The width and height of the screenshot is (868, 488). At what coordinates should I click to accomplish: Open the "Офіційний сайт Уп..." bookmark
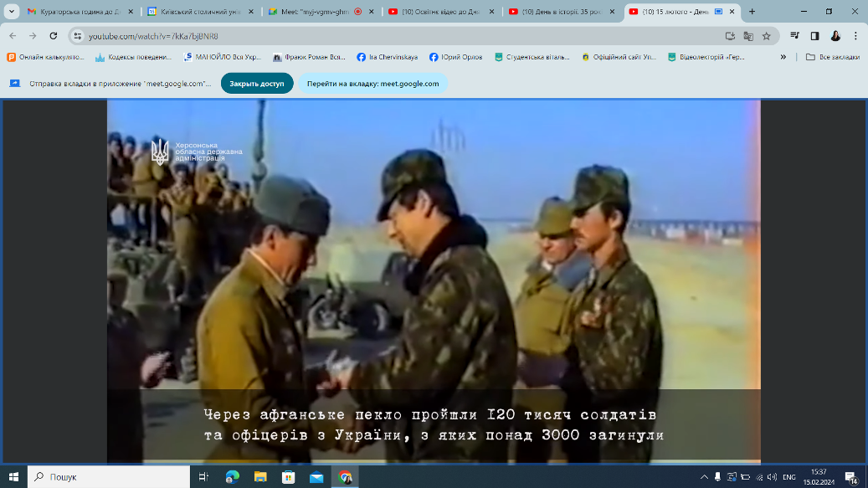click(619, 57)
